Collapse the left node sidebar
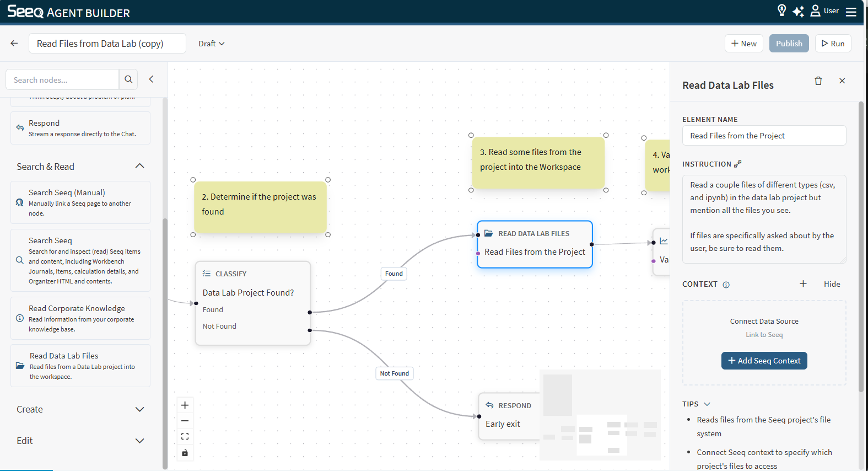868x471 pixels. [x=151, y=79]
